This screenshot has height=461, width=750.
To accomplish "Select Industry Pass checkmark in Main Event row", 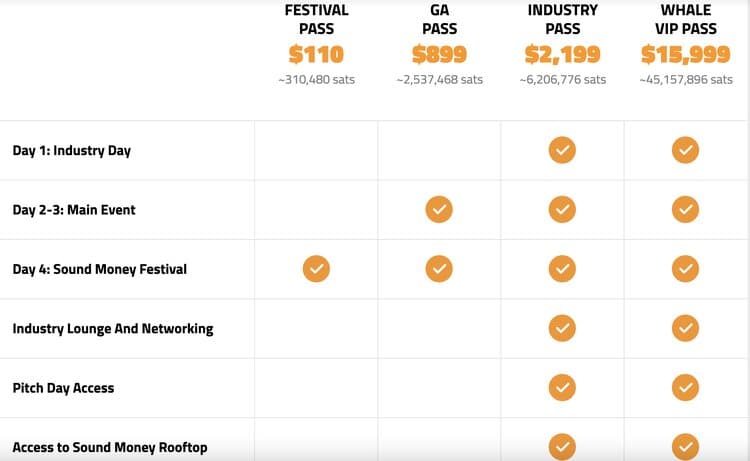I will point(562,209).
